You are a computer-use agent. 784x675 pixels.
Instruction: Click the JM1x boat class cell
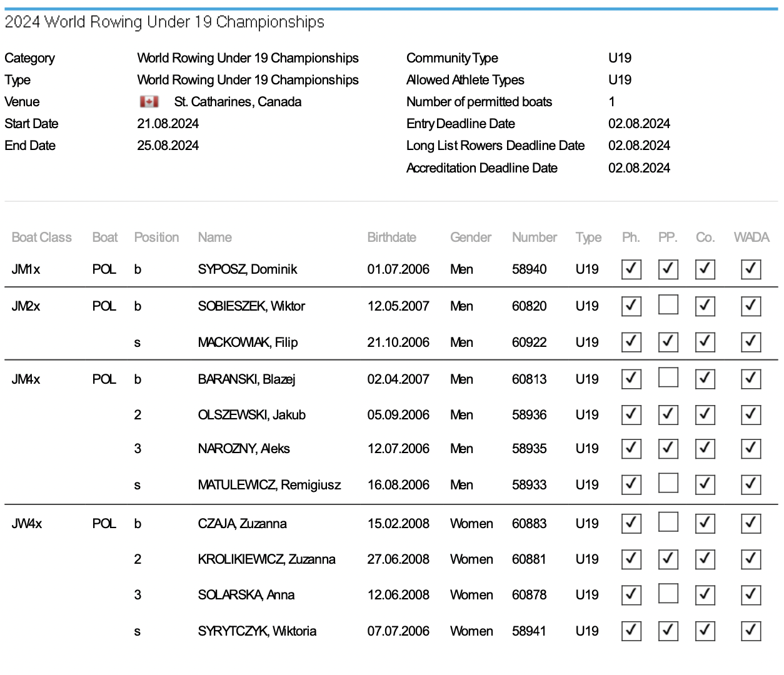coord(26,269)
